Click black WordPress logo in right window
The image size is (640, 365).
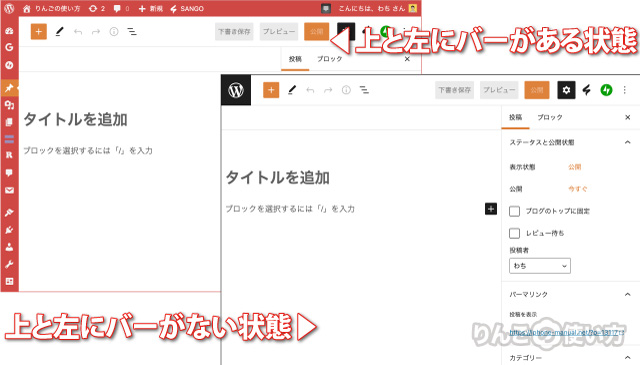pos(236,90)
